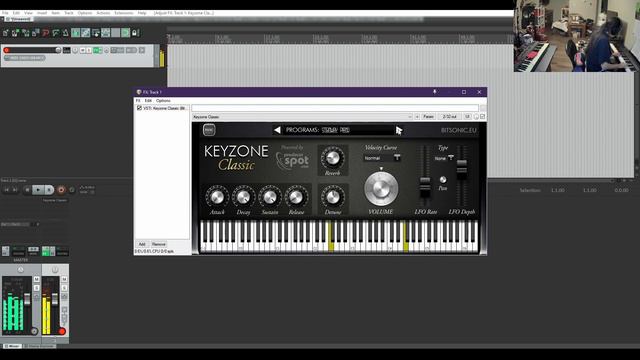Toggle snap toolbar icon
The image size is (640, 360).
125,33
